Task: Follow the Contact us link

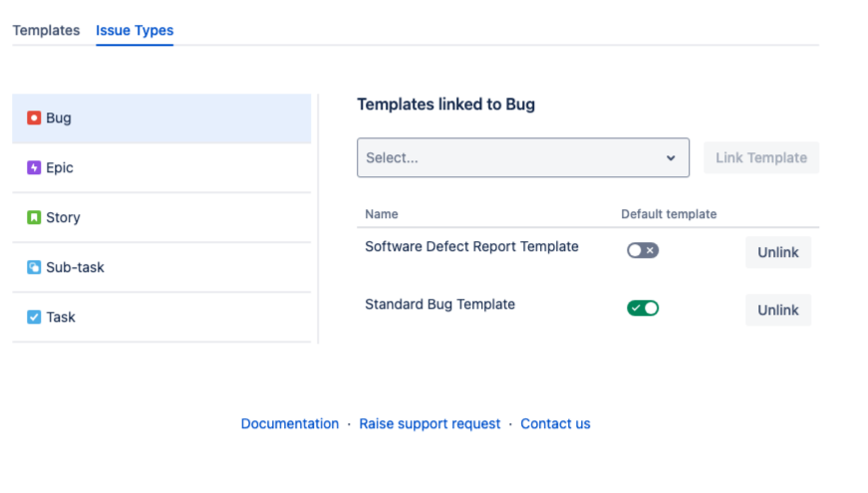Action: (x=555, y=423)
